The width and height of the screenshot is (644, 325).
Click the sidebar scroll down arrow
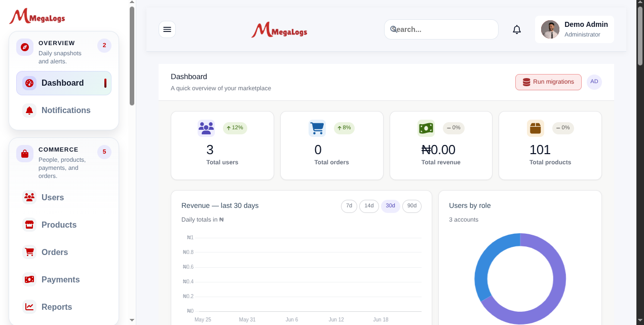click(132, 320)
